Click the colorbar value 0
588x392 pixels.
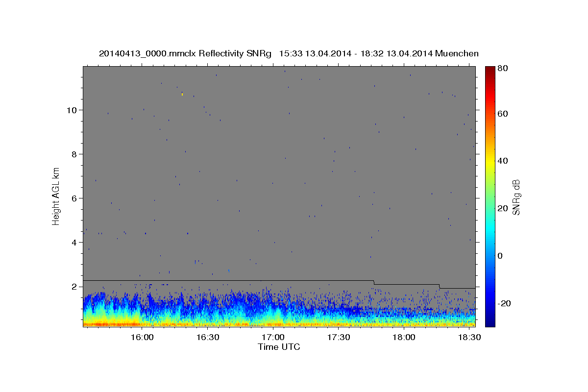pos(500,256)
